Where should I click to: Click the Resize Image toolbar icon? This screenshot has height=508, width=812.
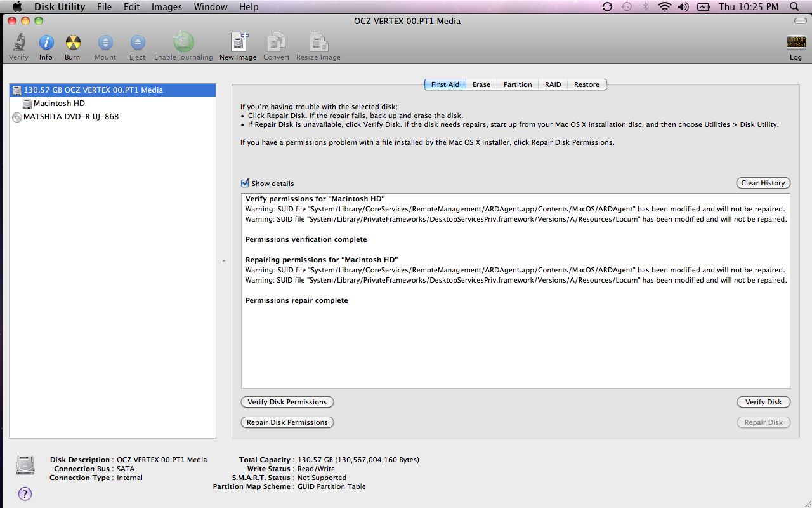(318, 42)
